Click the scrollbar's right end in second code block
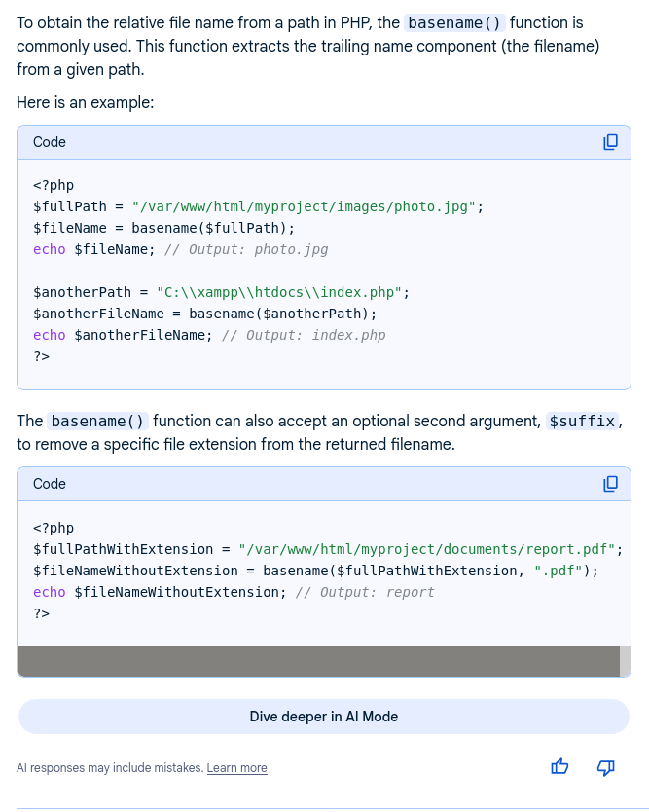649x812 pixels. click(x=625, y=660)
